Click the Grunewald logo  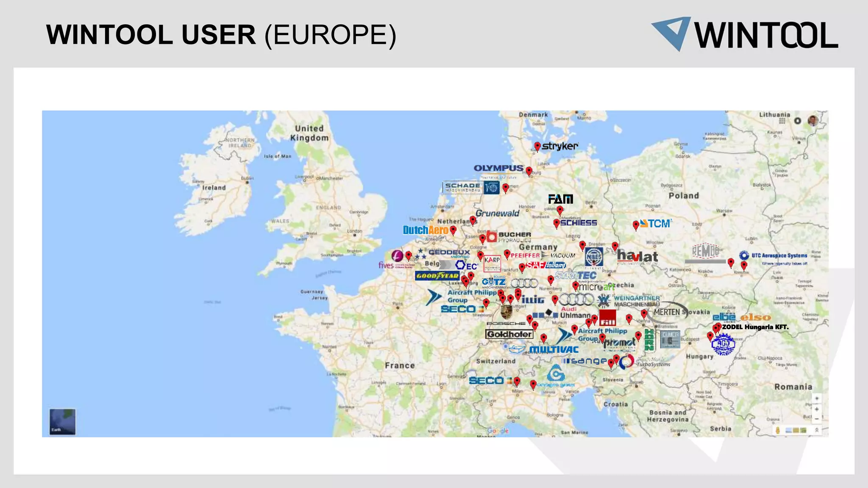(498, 213)
